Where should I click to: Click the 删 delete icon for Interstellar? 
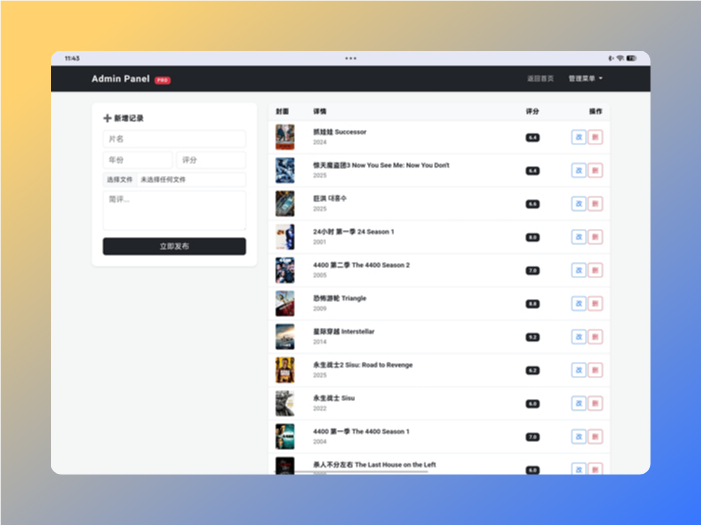pos(595,337)
